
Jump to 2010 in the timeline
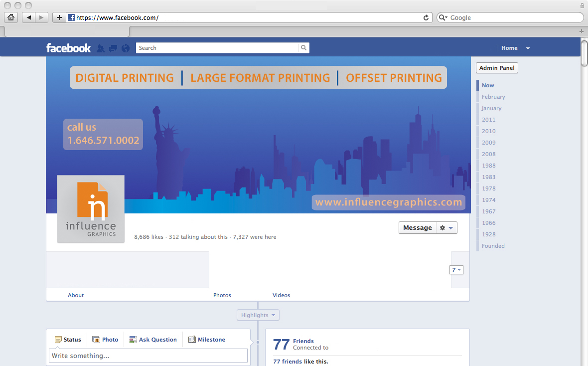point(489,131)
